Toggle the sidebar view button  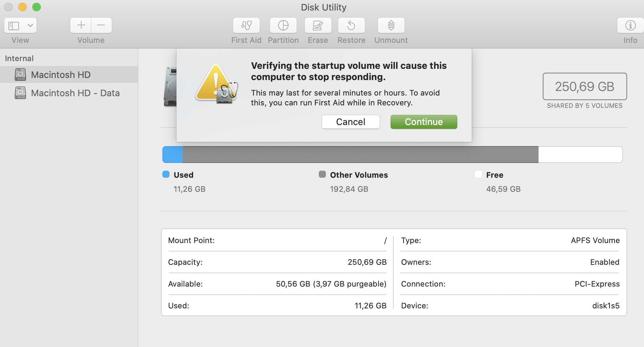[14, 25]
